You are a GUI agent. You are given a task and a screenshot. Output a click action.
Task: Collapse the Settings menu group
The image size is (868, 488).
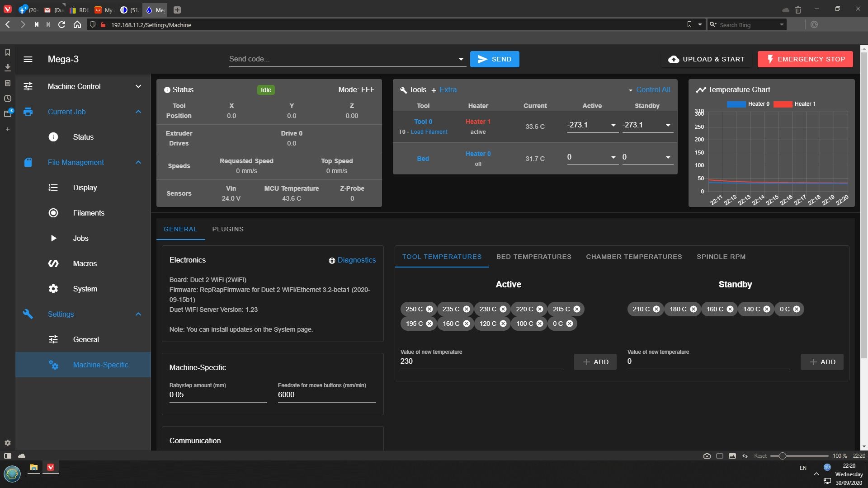tap(138, 314)
